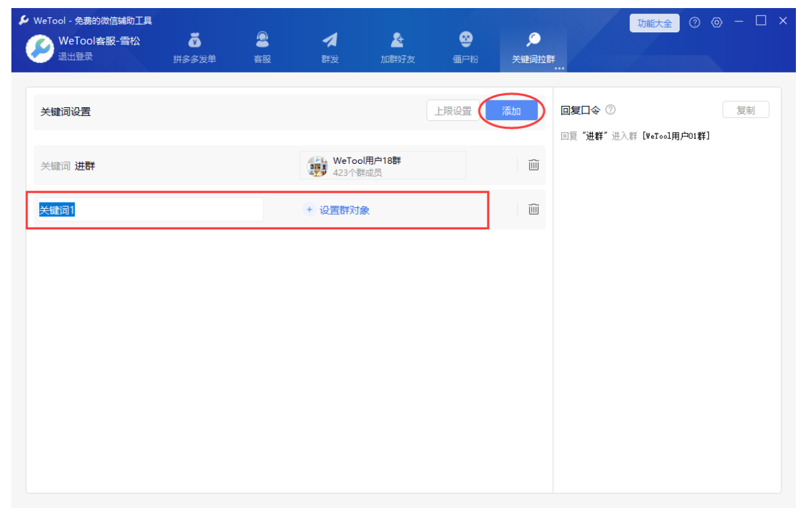Click the WeTool用户18群 group name
Image resolution: width=812 pixels, height=522 pixels.
(x=367, y=161)
